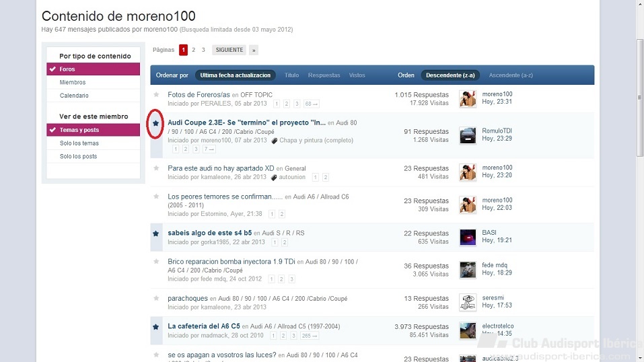Image resolution: width=644 pixels, height=362 pixels.
Task: Sort results by Vistos
Action: coord(357,75)
